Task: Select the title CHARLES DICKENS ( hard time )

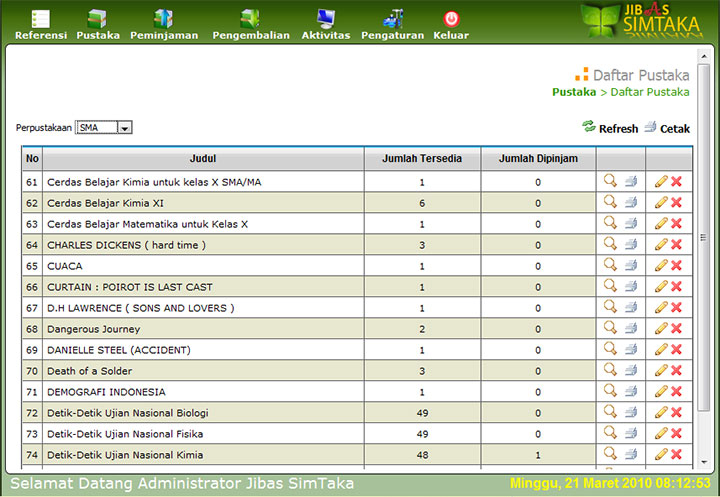Action: [126, 245]
